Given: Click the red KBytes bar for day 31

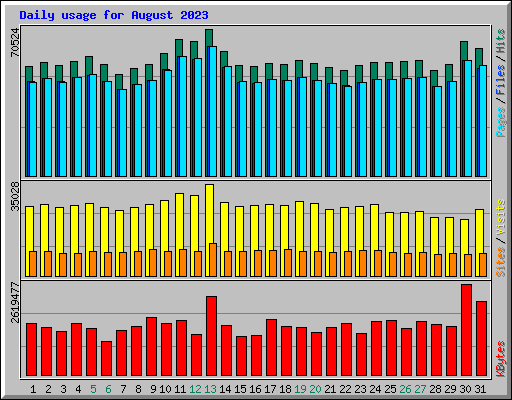Looking at the screenshot, I should pyautogui.click(x=481, y=339).
